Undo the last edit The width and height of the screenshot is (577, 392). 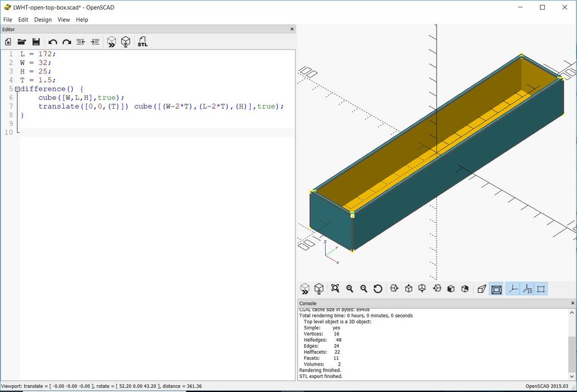pos(52,42)
